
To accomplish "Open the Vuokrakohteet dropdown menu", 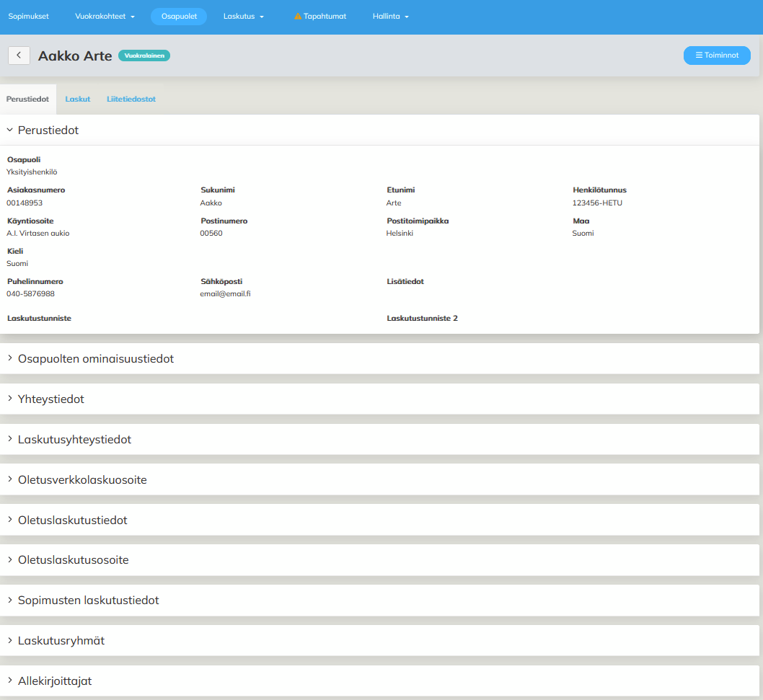I will 105,17.
